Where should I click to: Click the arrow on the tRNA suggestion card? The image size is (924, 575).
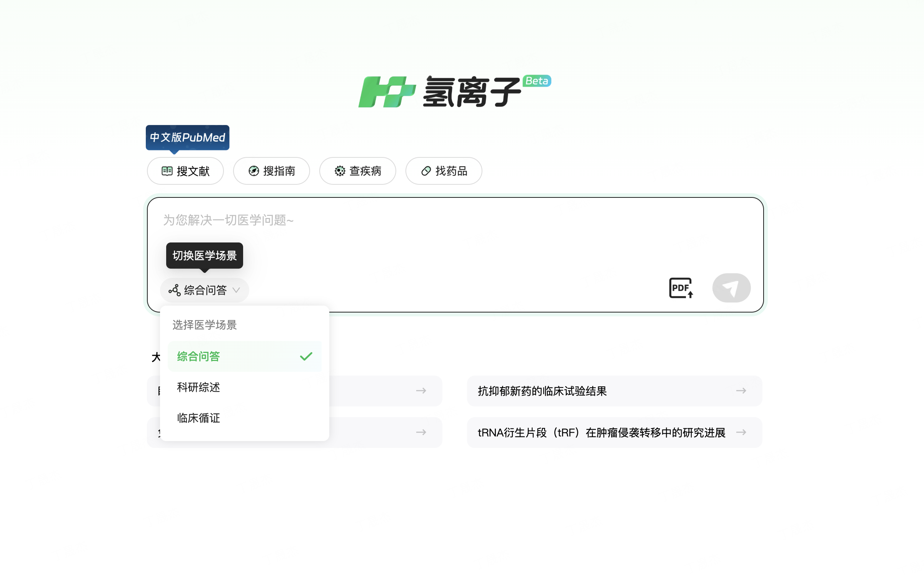pyautogui.click(x=741, y=432)
